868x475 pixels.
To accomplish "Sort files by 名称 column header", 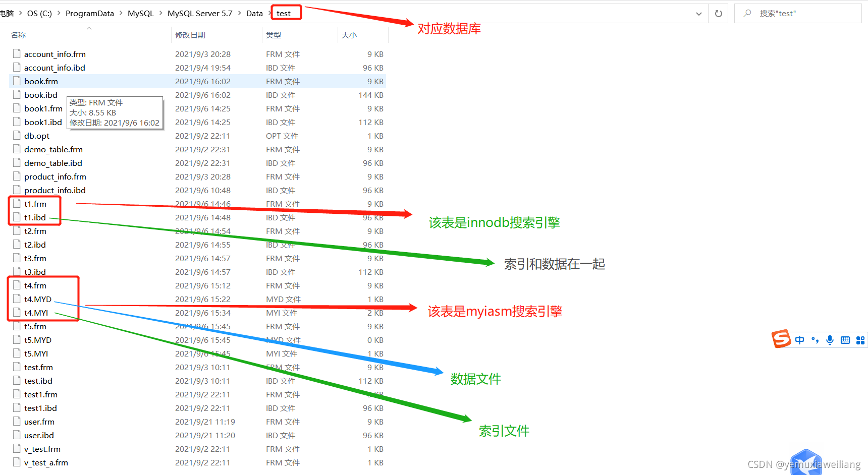I will click(x=18, y=35).
